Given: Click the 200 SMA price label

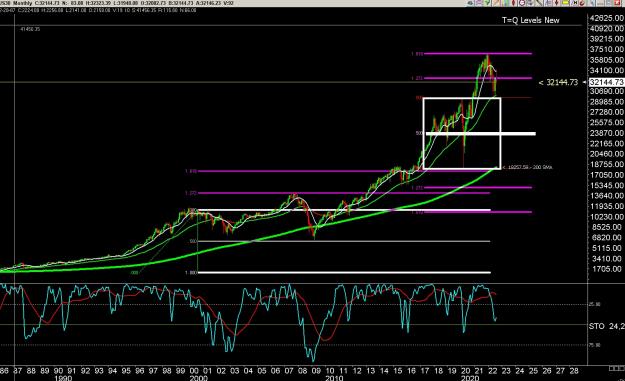Looking at the screenshot, I should pos(528,167).
